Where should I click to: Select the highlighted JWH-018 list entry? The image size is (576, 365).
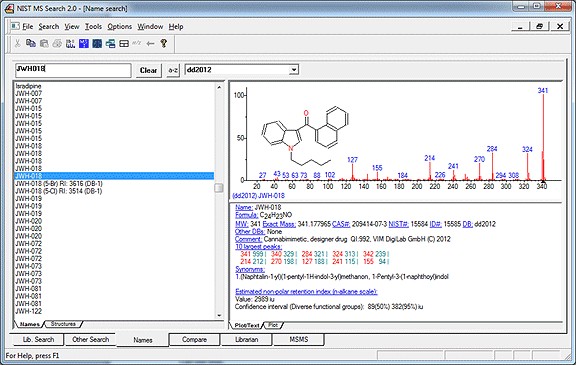coord(114,176)
